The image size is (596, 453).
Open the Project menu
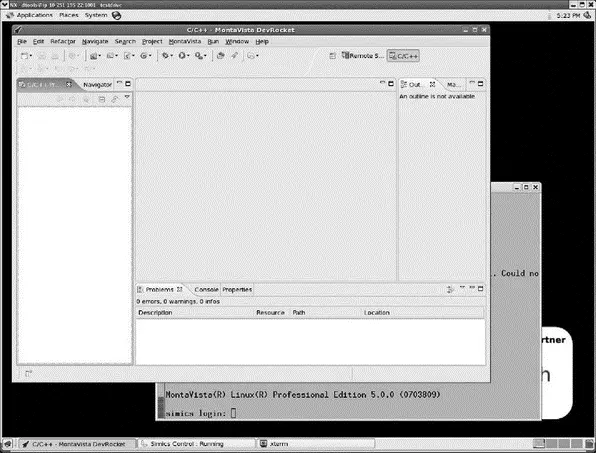click(152, 41)
